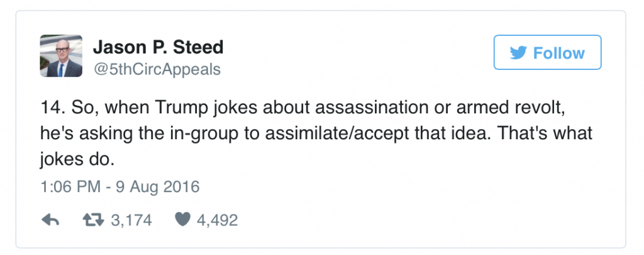Open the profile avatar photo

pos(62,56)
